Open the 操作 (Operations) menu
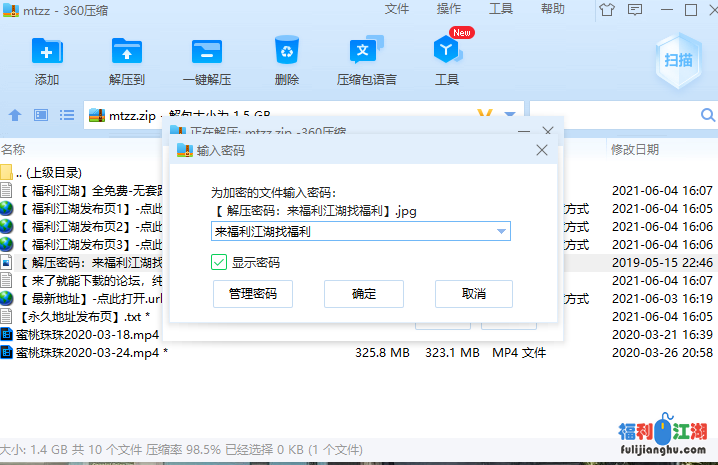This screenshot has width=718, height=465. tap(449, 9)
